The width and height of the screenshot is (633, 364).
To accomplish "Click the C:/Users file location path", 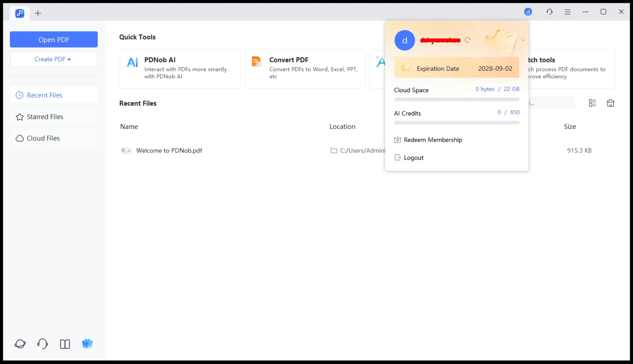I will click(363, 150).
